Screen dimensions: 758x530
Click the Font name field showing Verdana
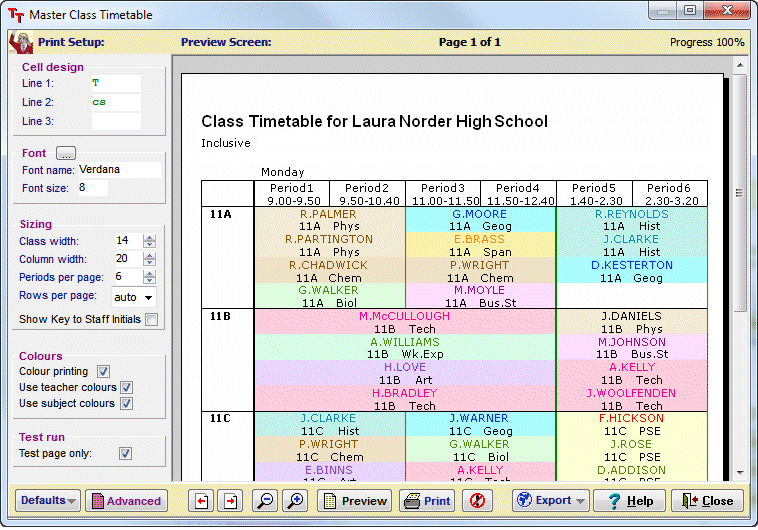coord(119,170)
